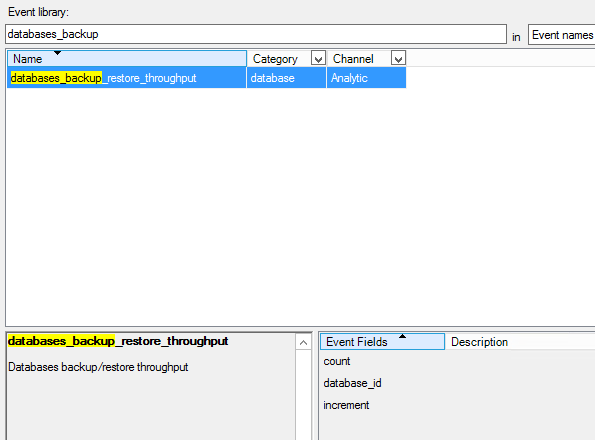The height and width of the screenshot is (440, 595).
Task: Open the Event names search scope combo box
Action: click(562, 35)
